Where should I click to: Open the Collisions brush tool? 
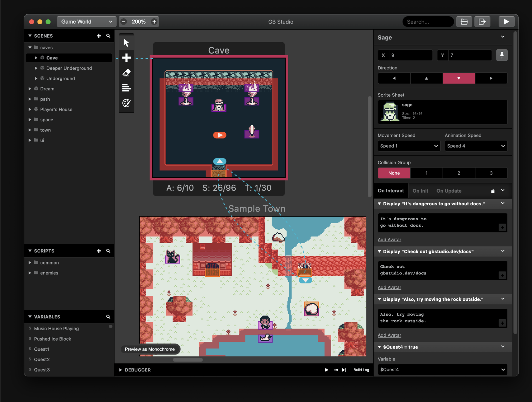point(126,88)
